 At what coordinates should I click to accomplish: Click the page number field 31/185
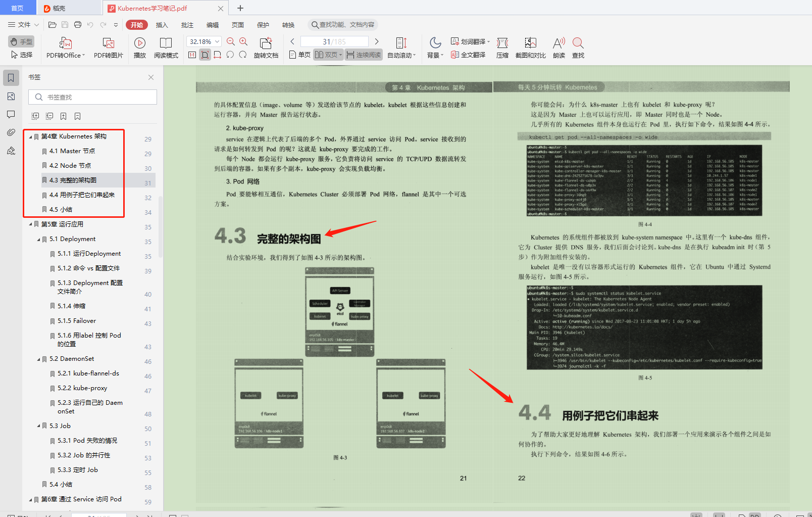coord(334,41)
